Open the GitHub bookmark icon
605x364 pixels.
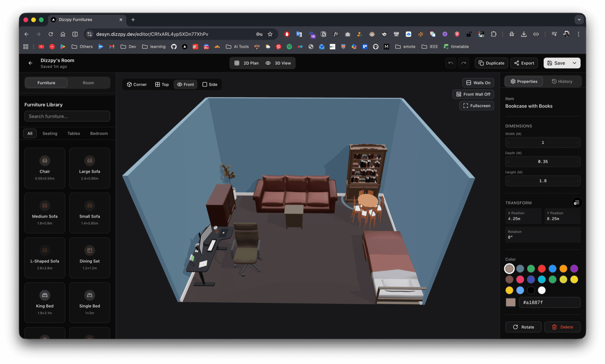pyautogui.click(x=174, y=46)
